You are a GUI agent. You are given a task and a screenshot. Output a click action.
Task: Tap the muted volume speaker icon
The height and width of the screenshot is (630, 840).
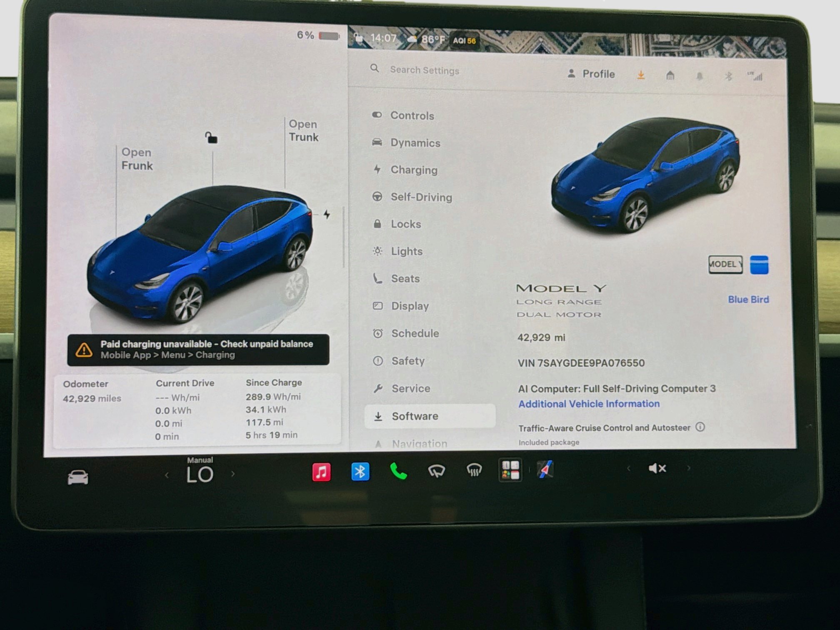tap(657, 468)
